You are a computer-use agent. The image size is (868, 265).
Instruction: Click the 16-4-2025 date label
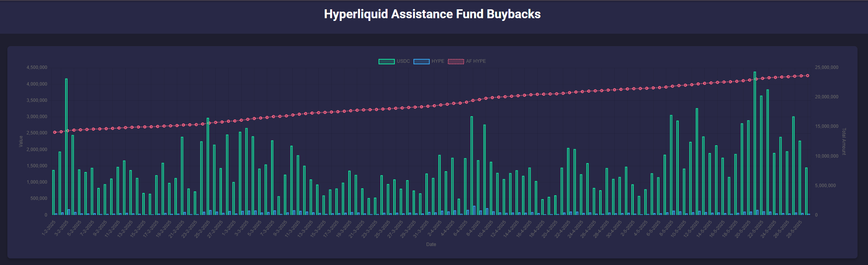[524, 229]
